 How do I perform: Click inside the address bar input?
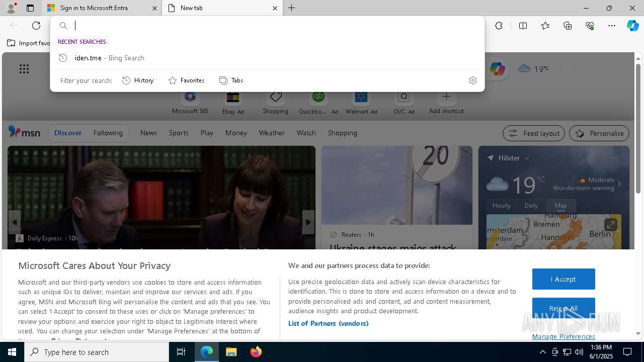pyautogui.click(x=277, y=26)
